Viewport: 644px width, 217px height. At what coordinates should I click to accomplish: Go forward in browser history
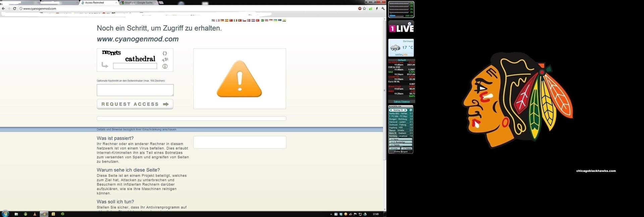(x=9, y=8)
